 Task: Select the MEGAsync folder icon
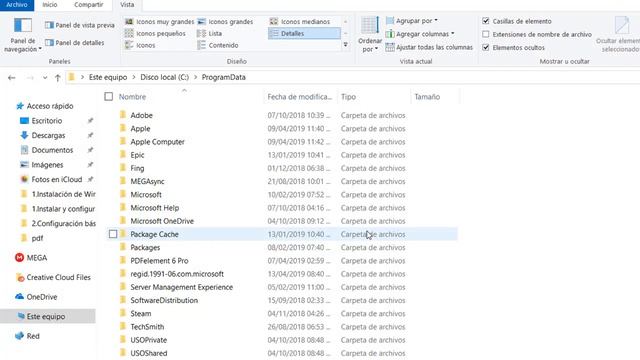tap(123, 181)
